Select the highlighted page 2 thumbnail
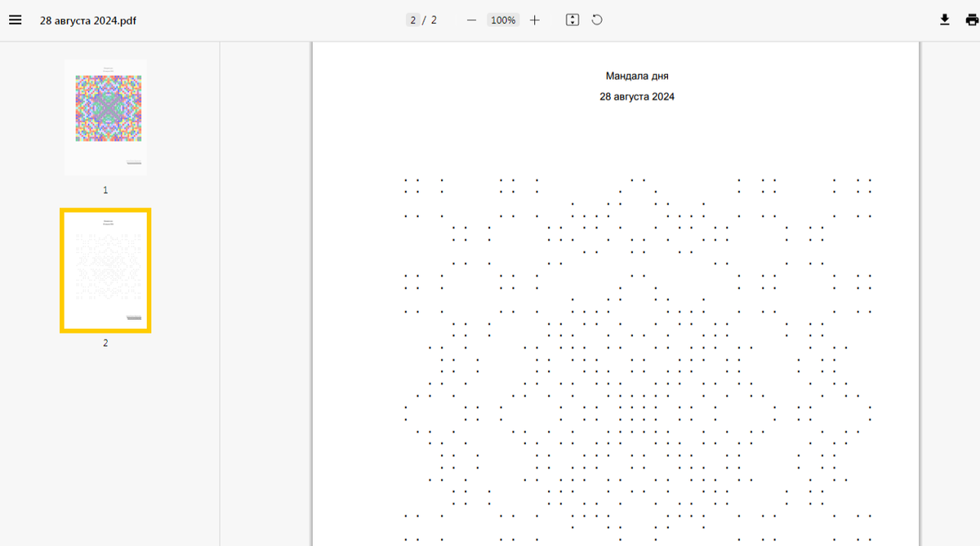Image resolution: width=980 pixels, height=546 pixels. coord(105,270)
